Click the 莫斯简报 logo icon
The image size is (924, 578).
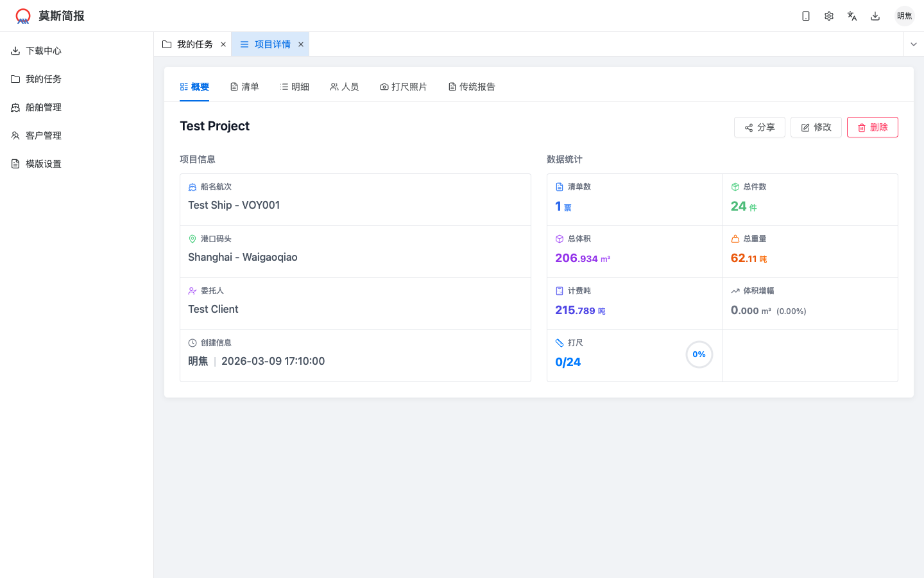[x=23, y=16]
